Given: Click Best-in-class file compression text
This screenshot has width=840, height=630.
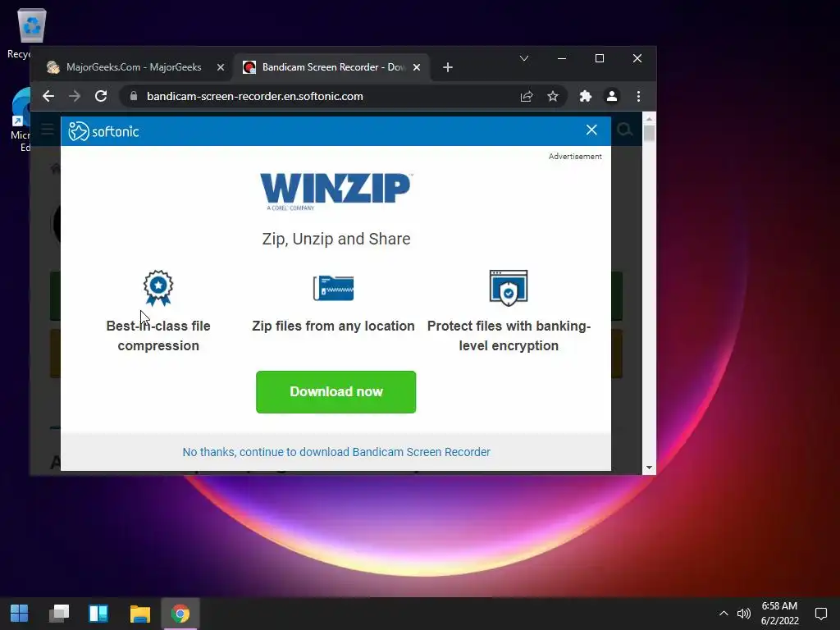Looking at the screenshot, I should [x=158, y=336].
